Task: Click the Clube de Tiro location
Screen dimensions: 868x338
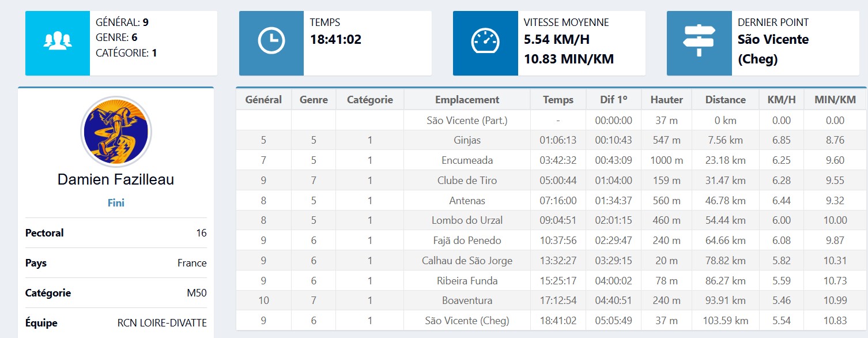Action: [x=467, y=181]
